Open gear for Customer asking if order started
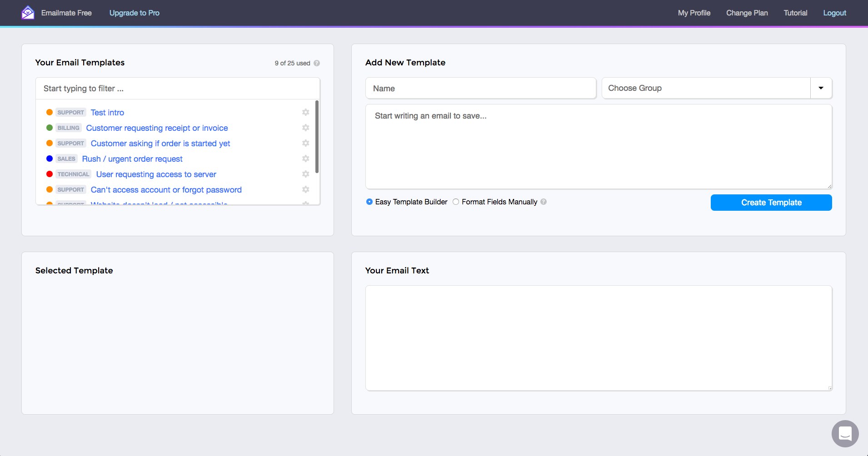The width and height of the screenshot is (868, 456). 306,143
